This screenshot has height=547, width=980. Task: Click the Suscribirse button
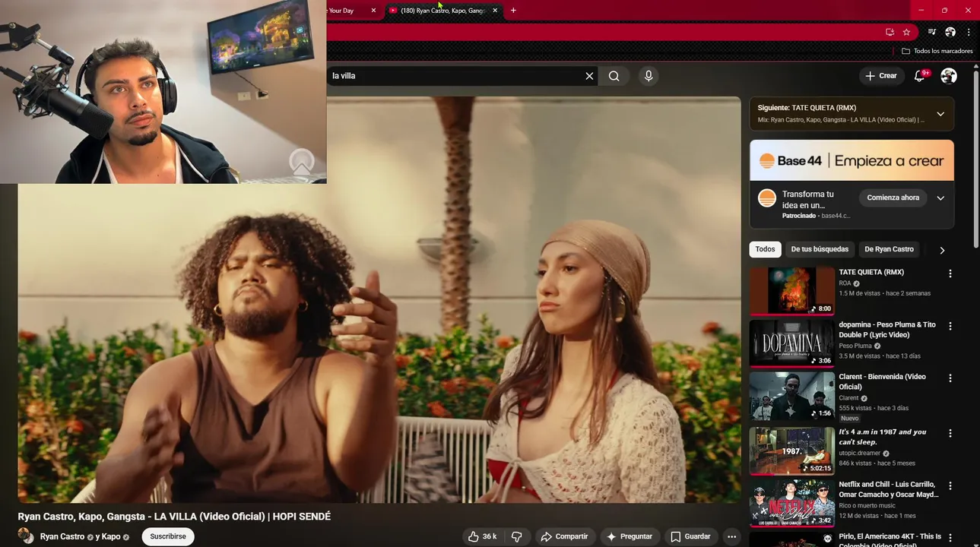168,536
